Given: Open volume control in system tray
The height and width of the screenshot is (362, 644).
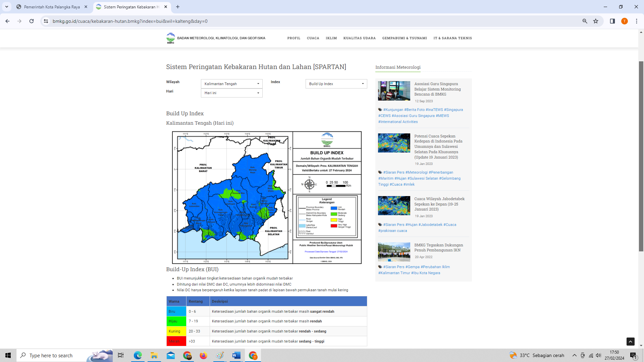Looking at the screenshot, I should 599,355.
